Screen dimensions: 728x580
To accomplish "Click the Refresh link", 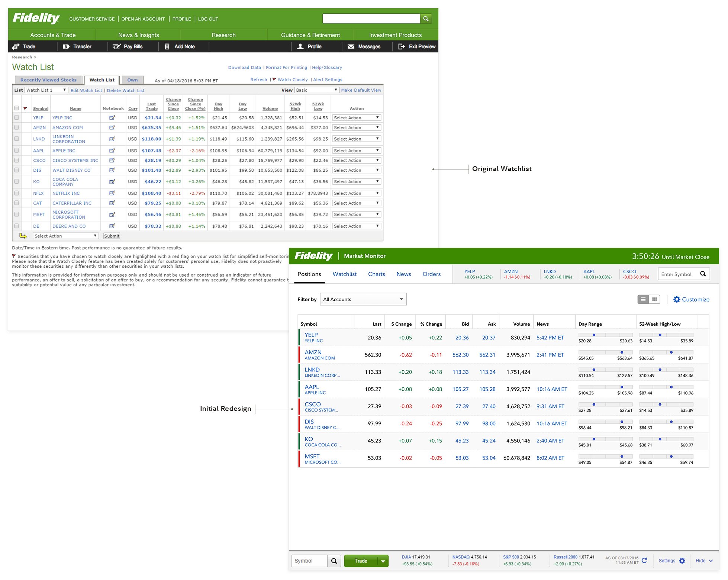I will click(259, 80).
